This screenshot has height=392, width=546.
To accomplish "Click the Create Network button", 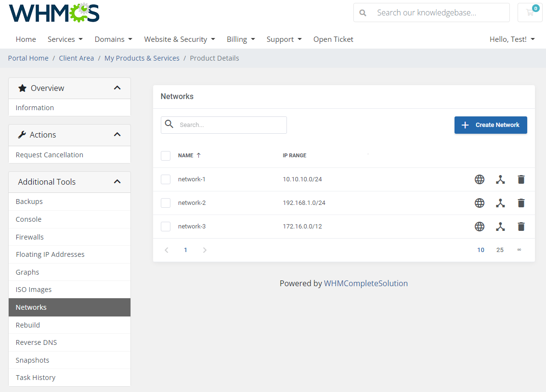I will click(x=491, y=125).
